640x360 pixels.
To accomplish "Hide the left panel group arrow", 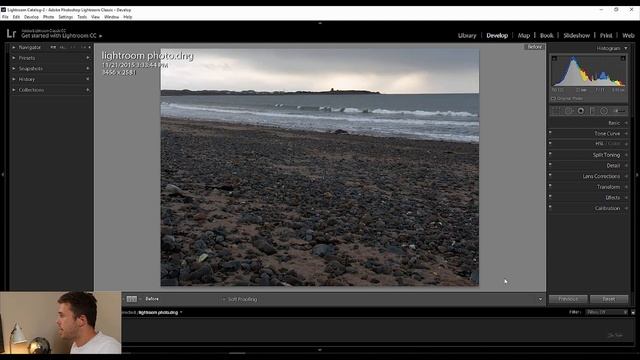I will [2, 174].
